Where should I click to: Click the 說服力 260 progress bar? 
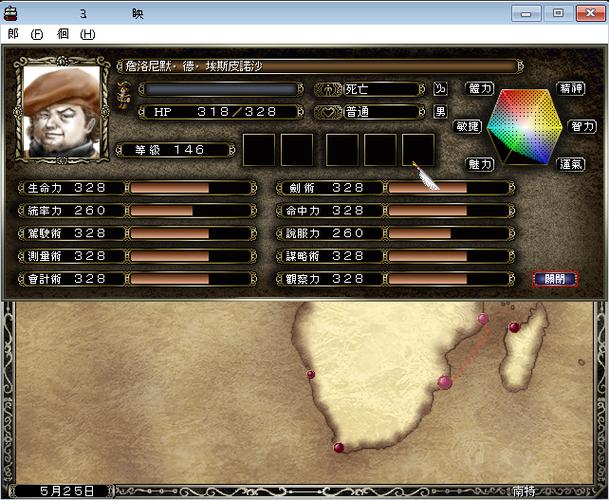click(449, 233)
